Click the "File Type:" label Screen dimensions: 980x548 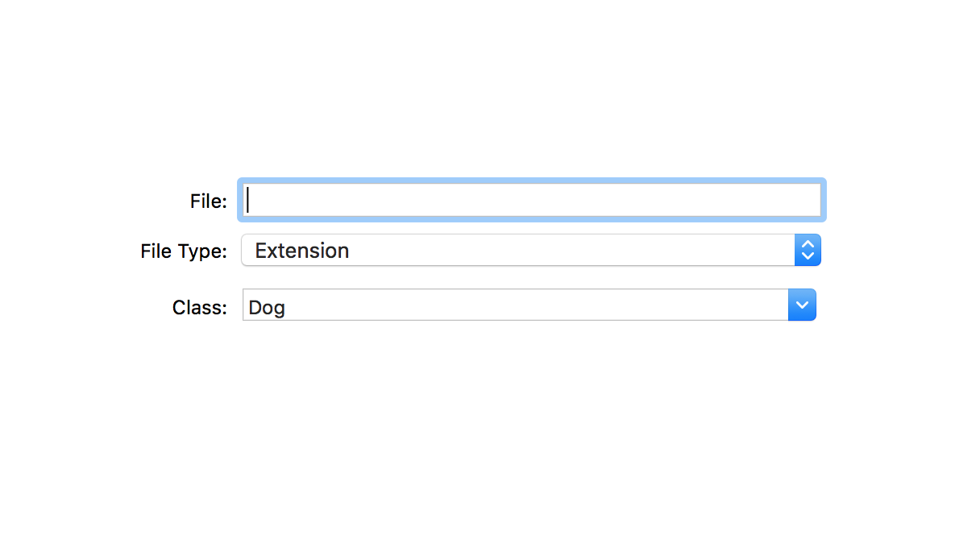pyautogui.click(x=184, y=251)
